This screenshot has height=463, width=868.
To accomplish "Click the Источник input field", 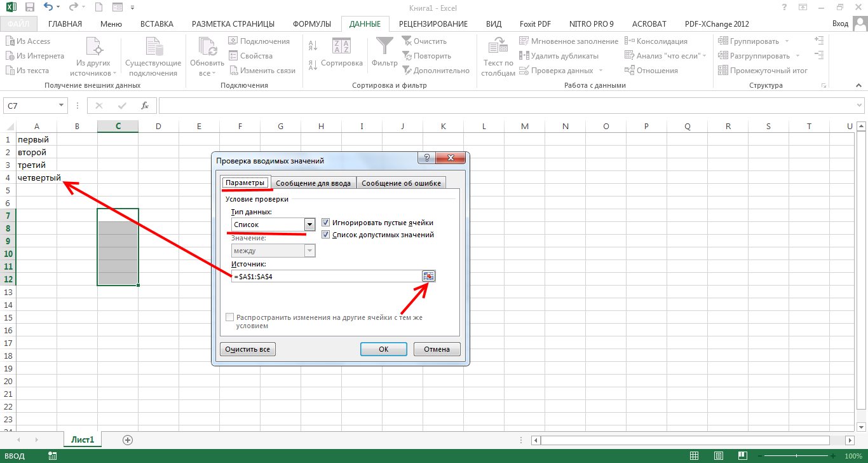I will tap(327, 276).
